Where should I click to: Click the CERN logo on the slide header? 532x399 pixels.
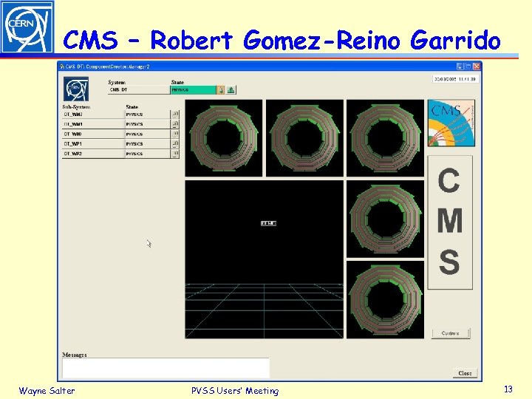click(27, 27)
